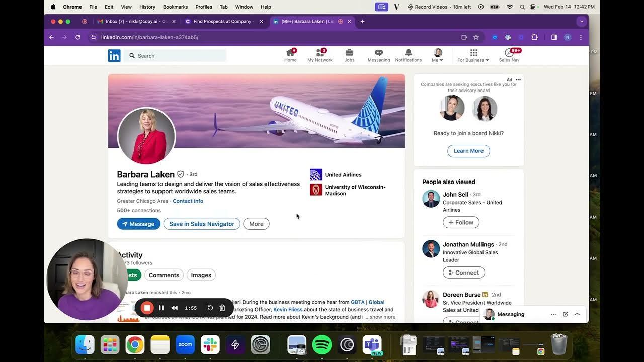
Task: Open Finder from the Dock
Action: tap(85, 345)
